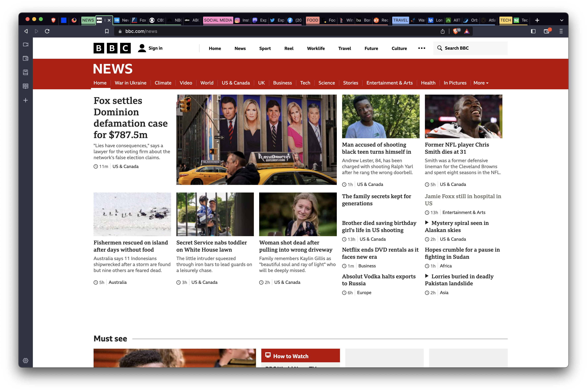
Task: Toggle the sidebar panel icon in toolbar
Action: point(533,31)
